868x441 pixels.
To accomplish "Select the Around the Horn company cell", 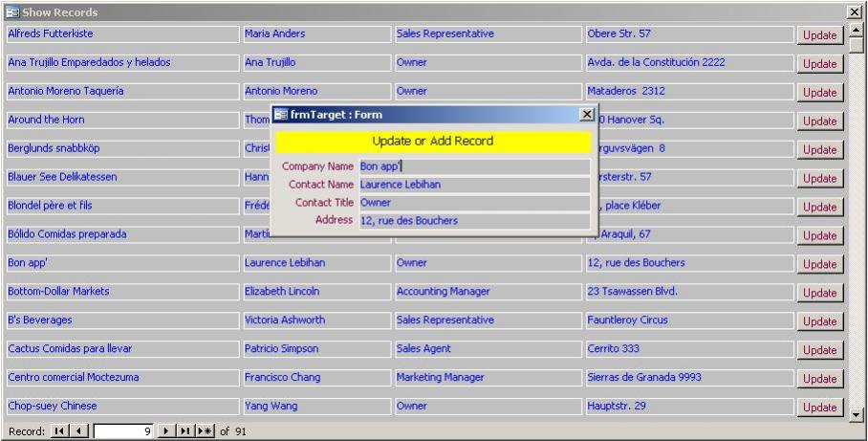I will [x=123, y=120].
